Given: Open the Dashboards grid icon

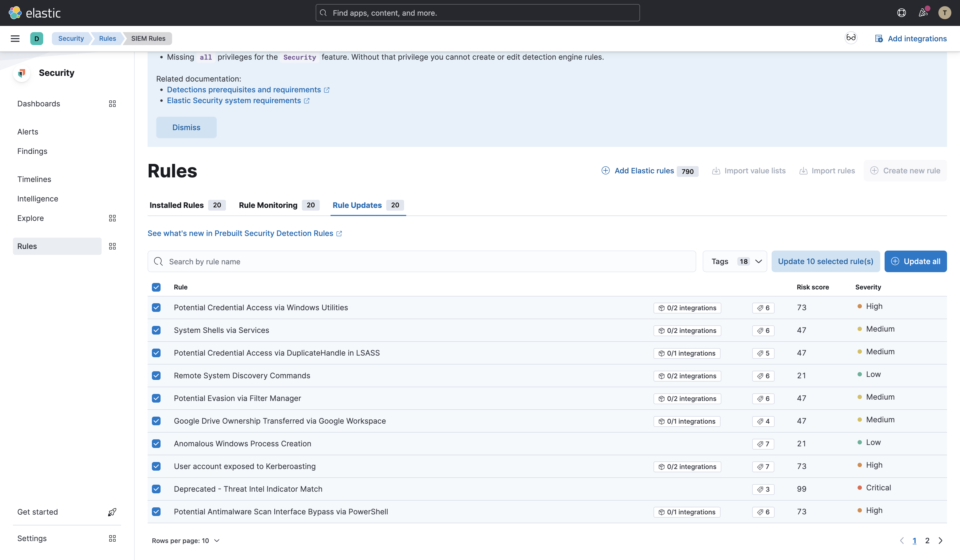Looking at the screenshot, I should pyautogui.click(x=112, y=103).
